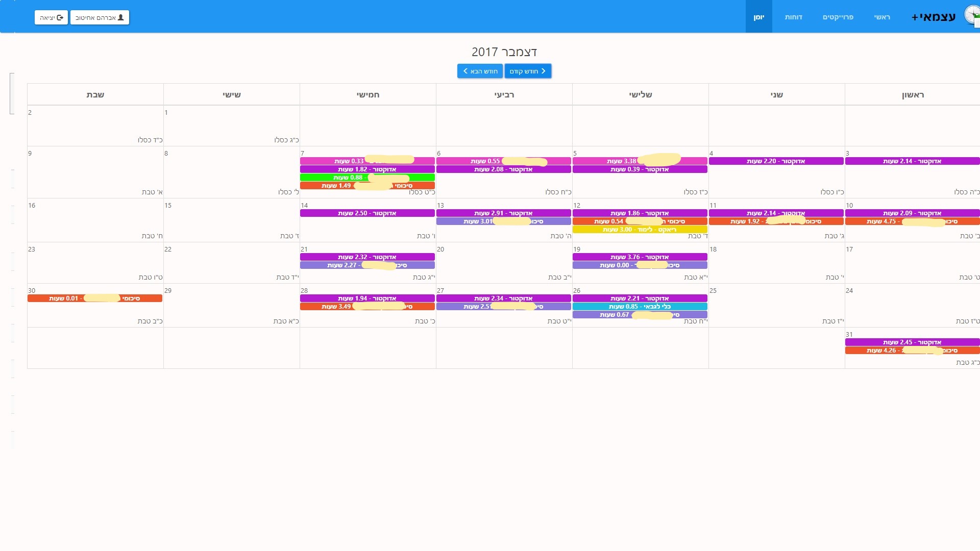Open the ראשי home menu
The width and height of the screenshot is (980, 551).
(881, 17)
